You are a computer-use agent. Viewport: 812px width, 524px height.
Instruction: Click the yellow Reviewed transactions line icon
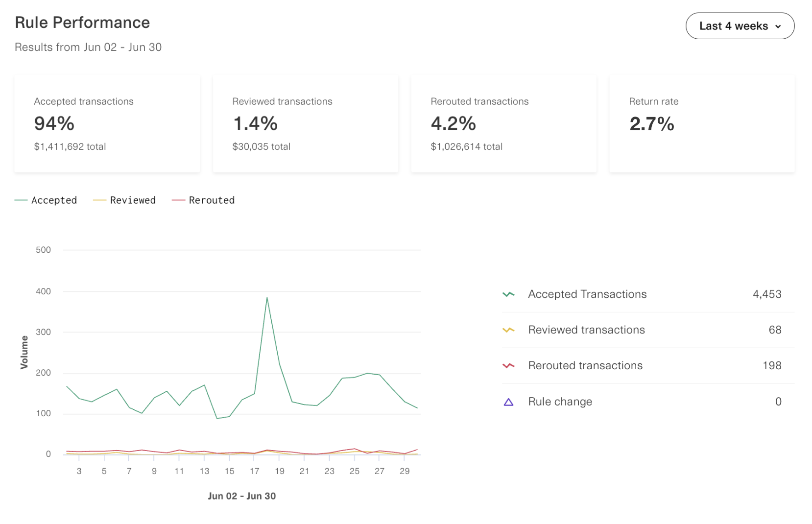tap(508, 330)
